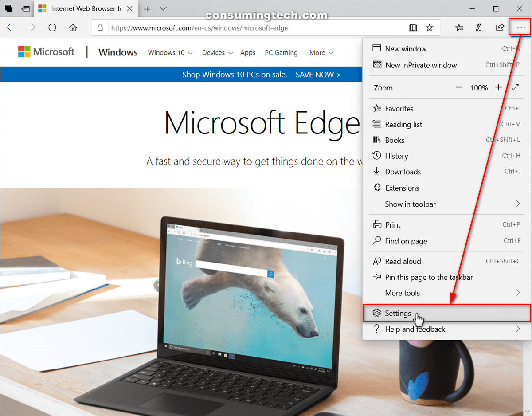Open Reading view book icon in address bar

(412, 28)
